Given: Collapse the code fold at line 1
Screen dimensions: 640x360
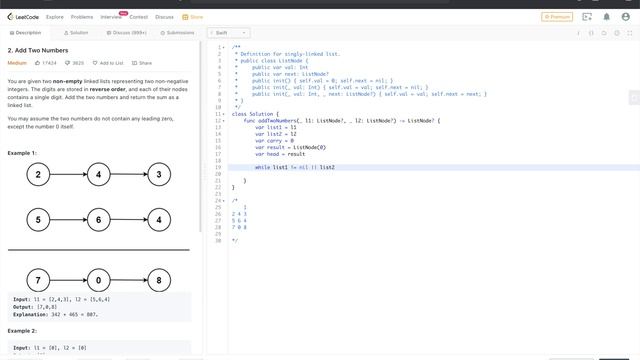Looking at the screenshot, I should [223, 47].
